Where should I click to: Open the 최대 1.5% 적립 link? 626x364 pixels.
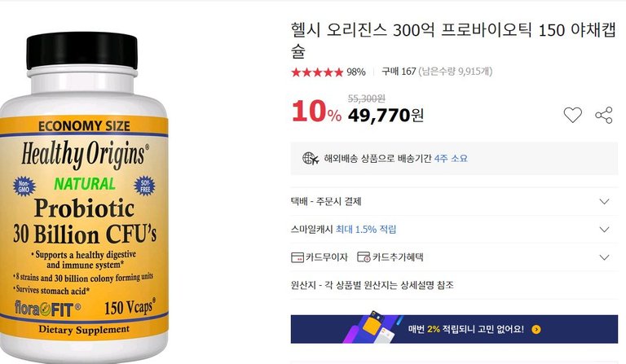366,230
